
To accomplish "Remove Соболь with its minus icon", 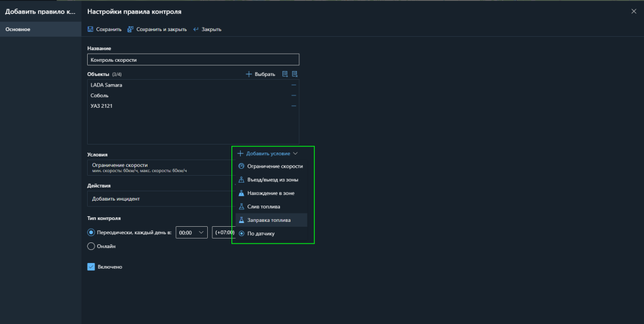I will tap(294, 95).
